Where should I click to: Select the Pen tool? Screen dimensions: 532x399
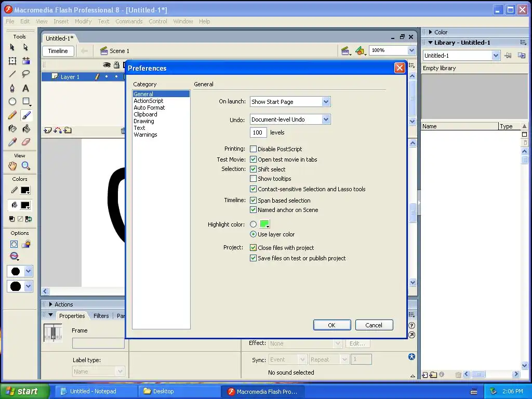tap(12, 88)
